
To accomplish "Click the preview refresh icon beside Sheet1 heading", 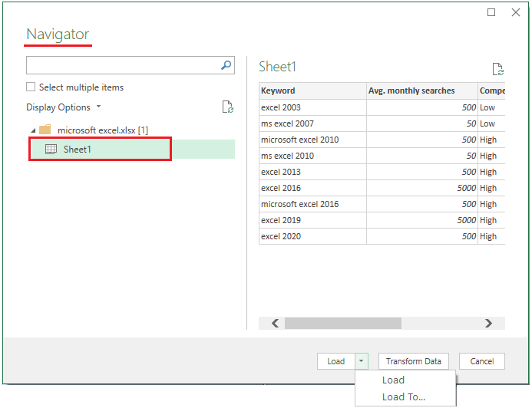I will point(497,69).
